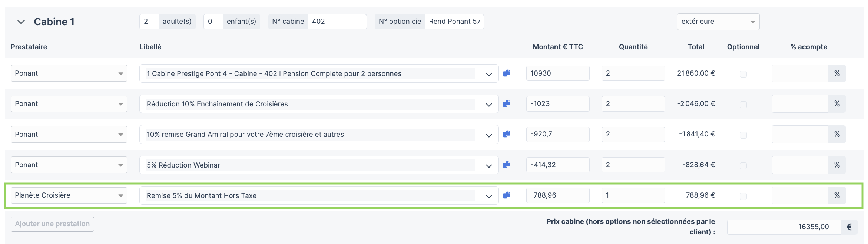Click quantité field of Grand Amiral row

click(x=633, y=134)
